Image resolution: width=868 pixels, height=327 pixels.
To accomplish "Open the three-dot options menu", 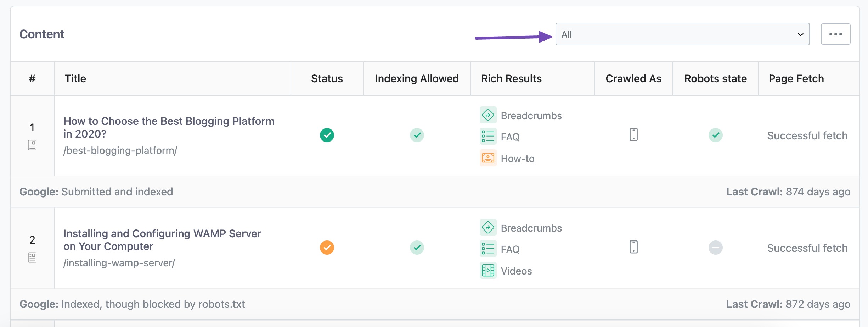I will tap(835, 34).
